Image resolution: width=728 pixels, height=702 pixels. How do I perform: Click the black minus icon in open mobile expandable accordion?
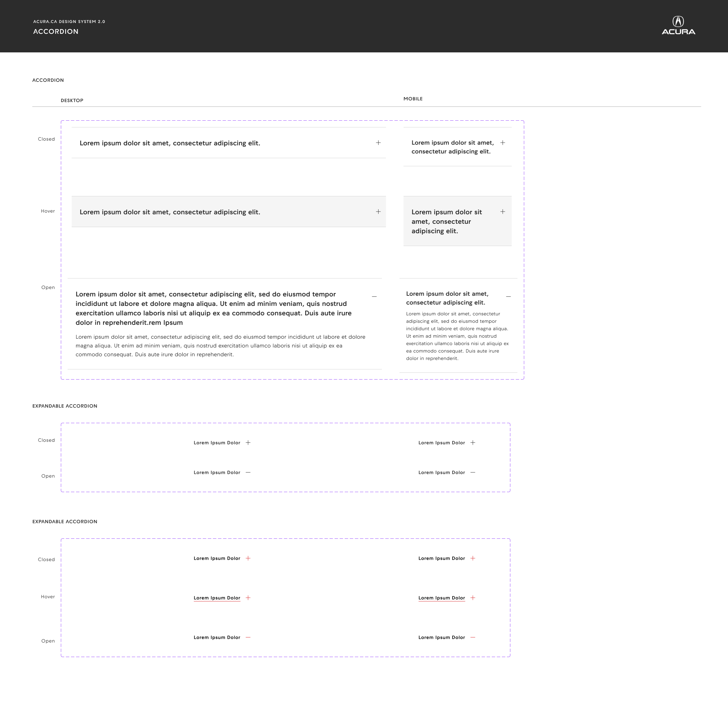473,473
